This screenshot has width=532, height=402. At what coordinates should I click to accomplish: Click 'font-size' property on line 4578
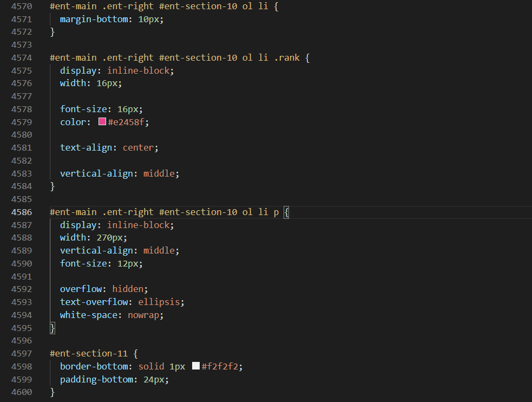83,109
